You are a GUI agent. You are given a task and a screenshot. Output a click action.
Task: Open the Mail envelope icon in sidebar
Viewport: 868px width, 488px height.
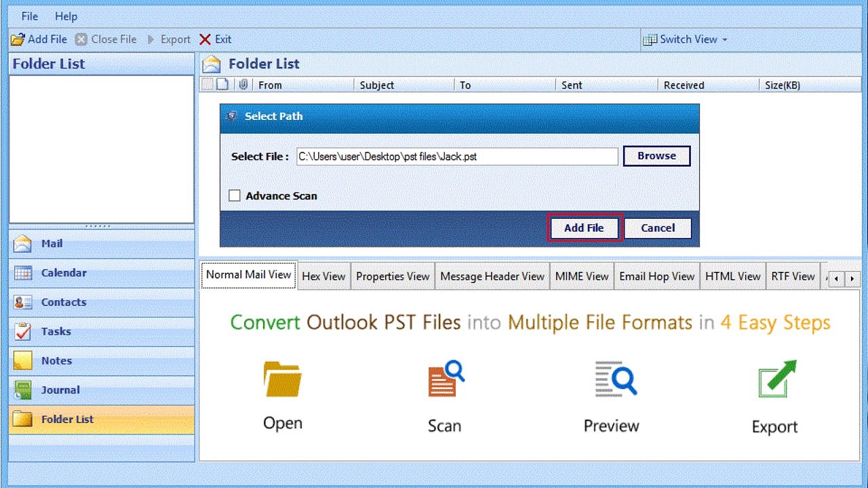tap(23, 243)
